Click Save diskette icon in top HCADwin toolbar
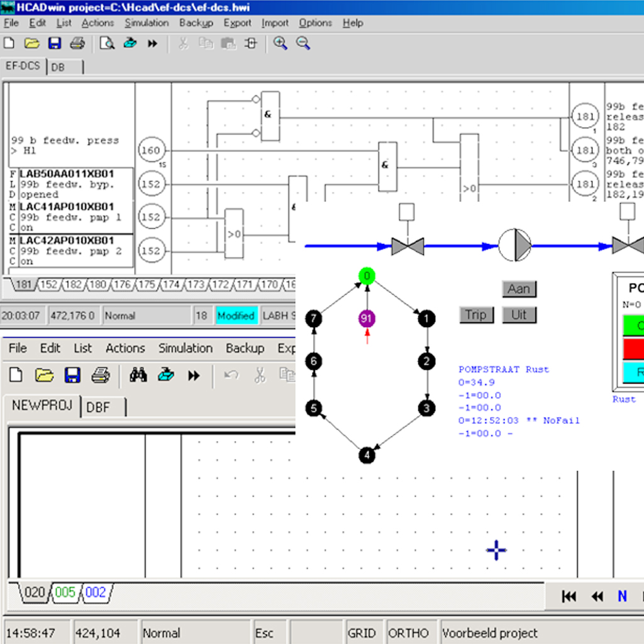This screenshot has height=644, width=644. tap(54, 43)
